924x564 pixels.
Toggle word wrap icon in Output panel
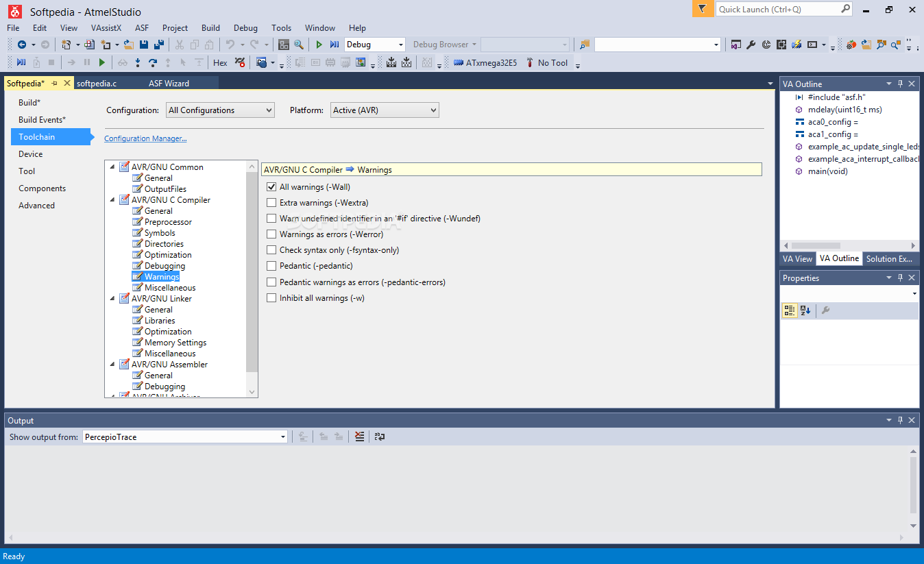[380, 437]
